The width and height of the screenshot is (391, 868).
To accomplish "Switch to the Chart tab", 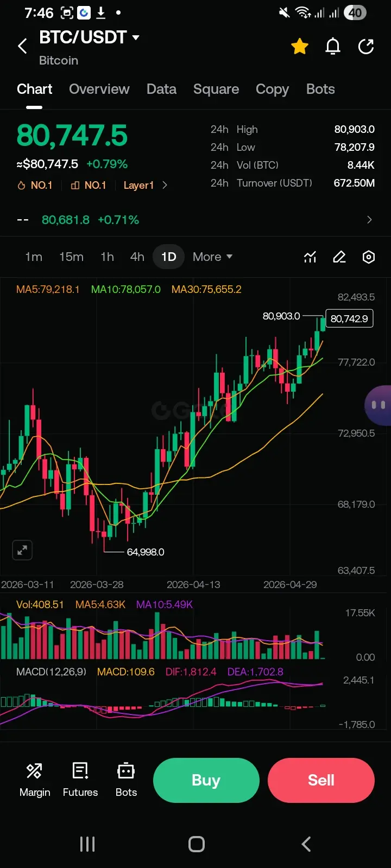I will click(x=34, y=89).
